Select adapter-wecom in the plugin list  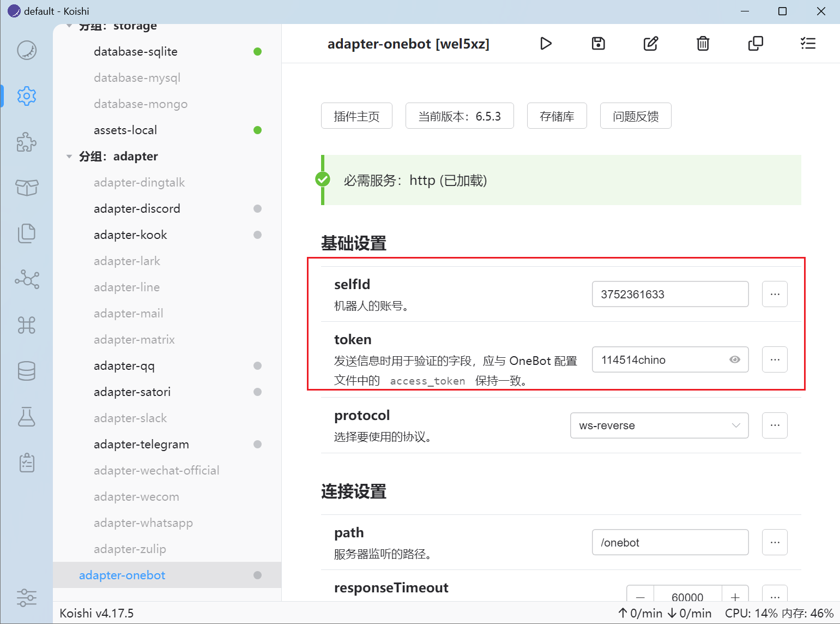[167, 496]
